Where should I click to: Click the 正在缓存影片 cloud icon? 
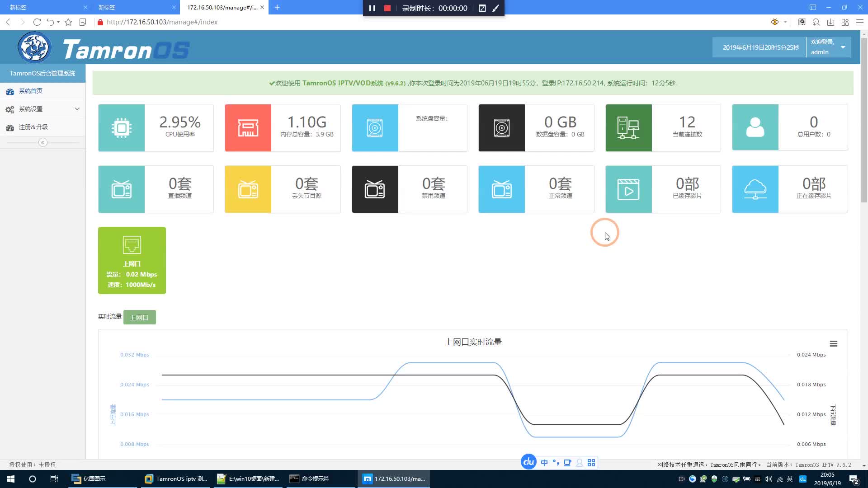tap(755, 189)
